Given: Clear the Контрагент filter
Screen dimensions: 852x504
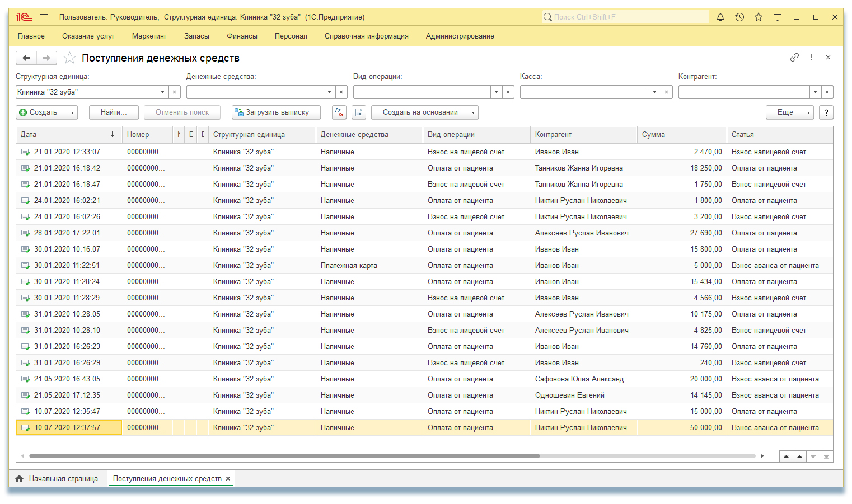Looking at the screenshot, I should pyautogui.click(x=827, y=92).
